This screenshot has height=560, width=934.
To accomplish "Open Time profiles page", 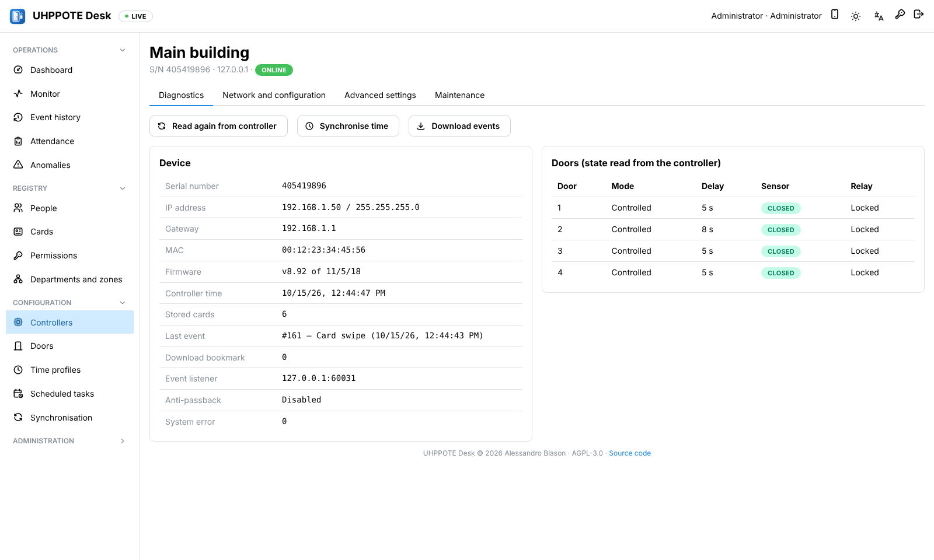I will tap(69, 370).
